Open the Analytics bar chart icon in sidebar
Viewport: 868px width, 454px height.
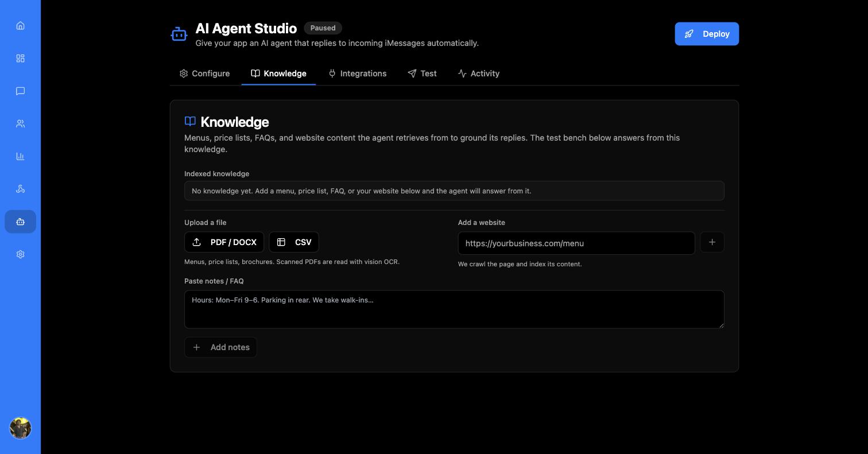(x=20, y=157)
